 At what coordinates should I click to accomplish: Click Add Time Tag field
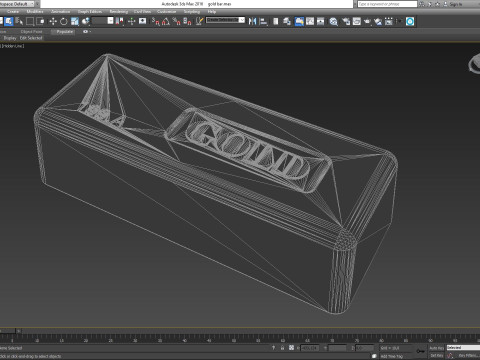pos(392,356)
